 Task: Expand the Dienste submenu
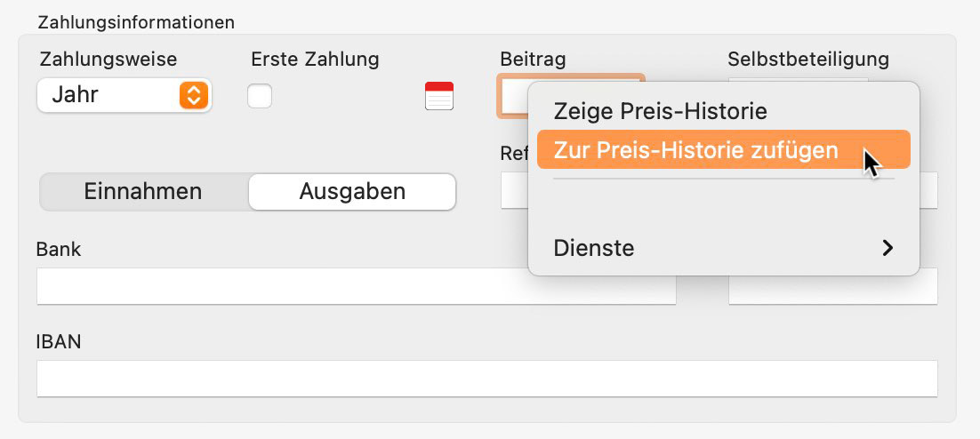(724, 248)
